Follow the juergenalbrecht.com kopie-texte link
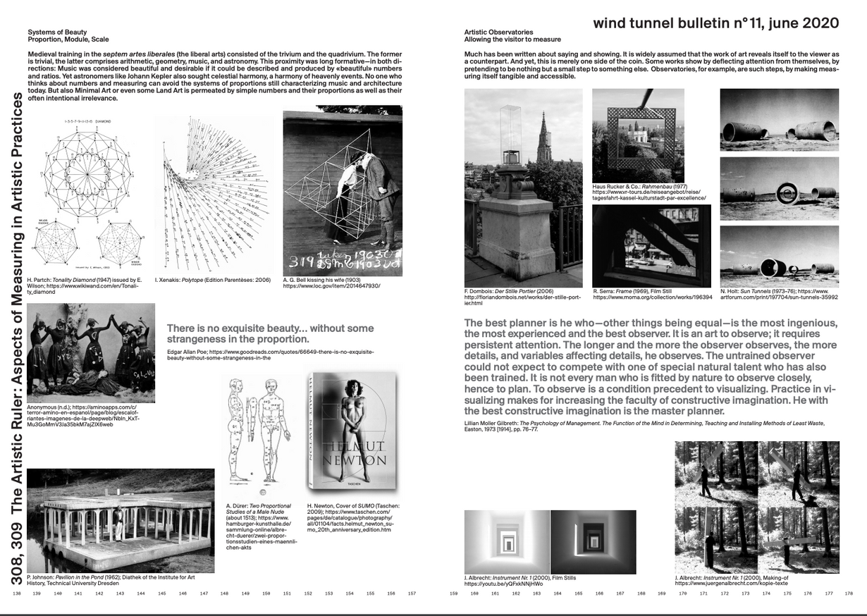Screen dimensions: 867x616 [x=731, y=584]
